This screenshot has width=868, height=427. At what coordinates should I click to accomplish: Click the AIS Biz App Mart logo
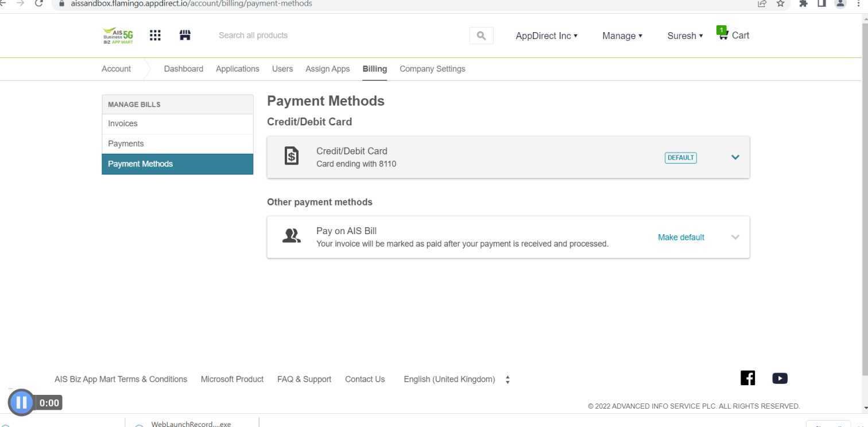click(x=118, y=35)
